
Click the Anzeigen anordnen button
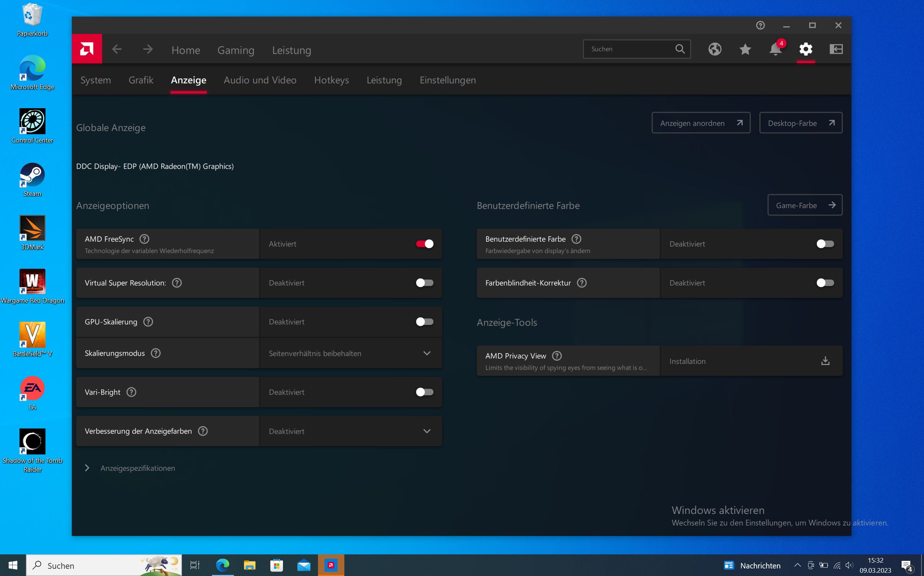701,123
